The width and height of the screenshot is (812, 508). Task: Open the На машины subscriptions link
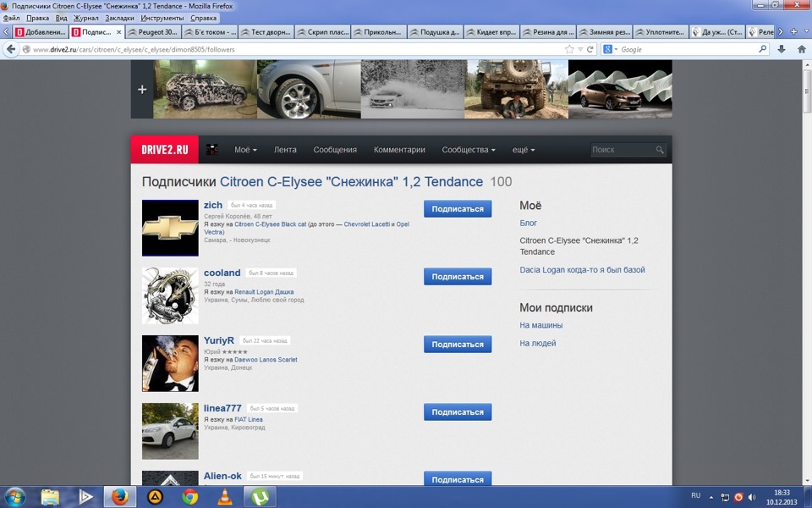[x=540, y=325]
